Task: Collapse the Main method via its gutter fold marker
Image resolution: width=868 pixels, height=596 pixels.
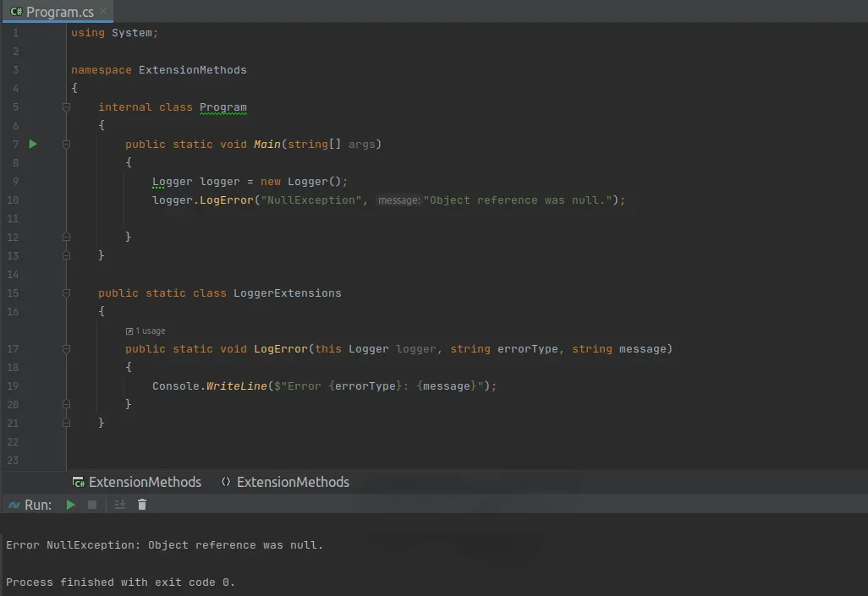Action: click(x=66, y=144)
